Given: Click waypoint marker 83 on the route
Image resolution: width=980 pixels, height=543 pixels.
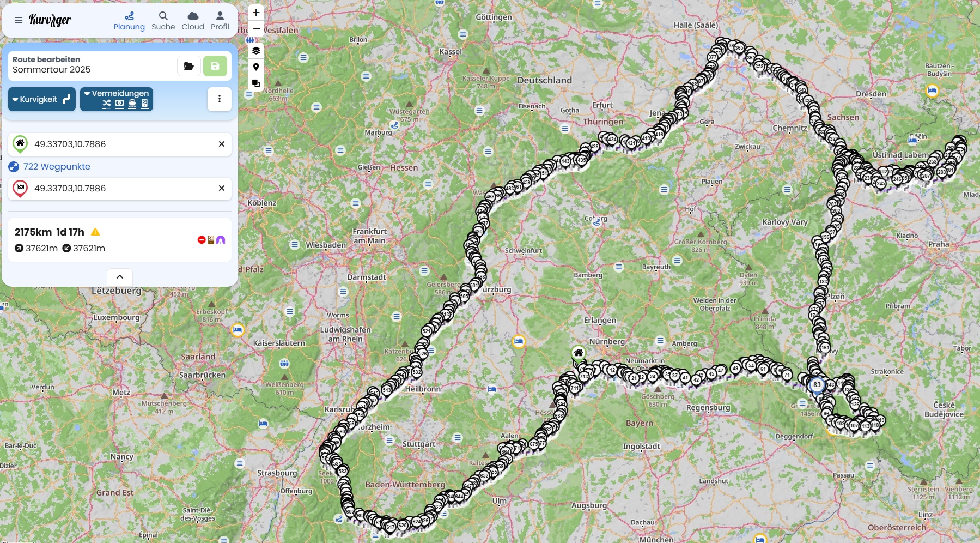Looking at the screenshot, I should tap(817, 385).
